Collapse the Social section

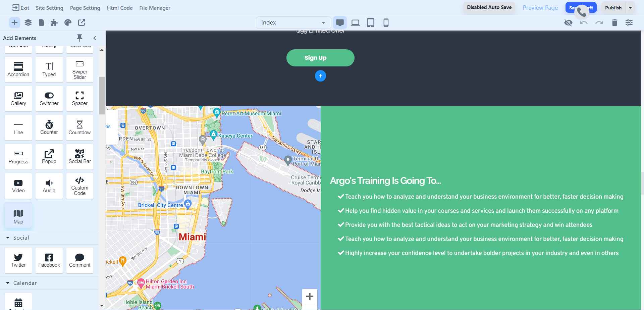point(8,238)
